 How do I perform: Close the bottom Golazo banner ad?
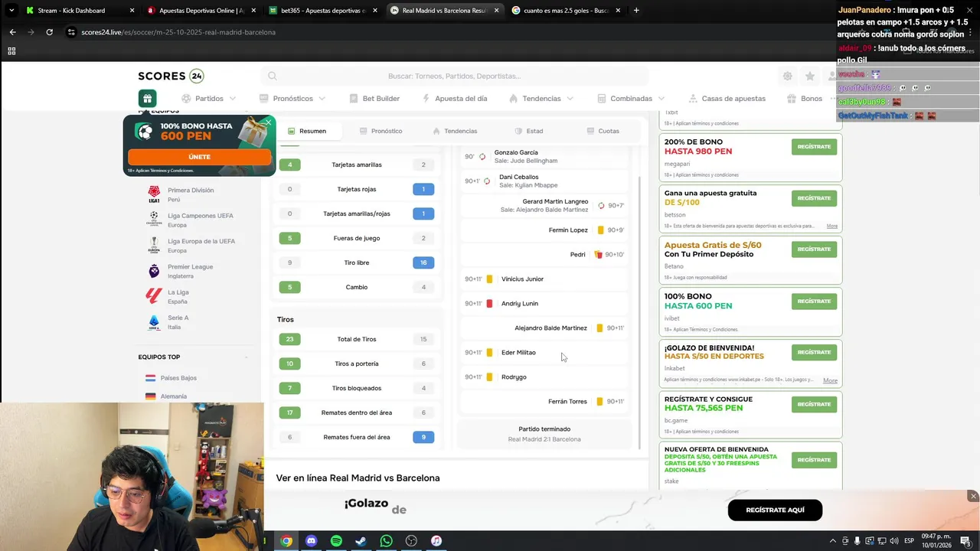point(973,496)
